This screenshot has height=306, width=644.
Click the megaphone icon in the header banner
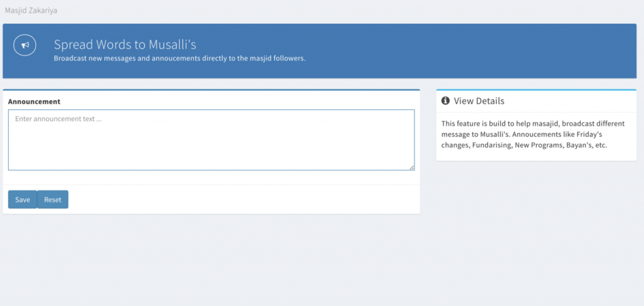coord(25,46)
